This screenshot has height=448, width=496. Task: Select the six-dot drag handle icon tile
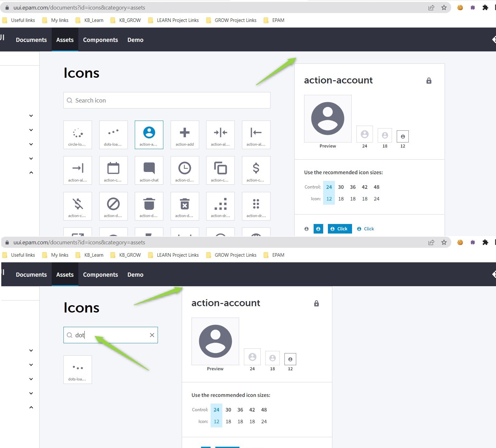[256, 206]
